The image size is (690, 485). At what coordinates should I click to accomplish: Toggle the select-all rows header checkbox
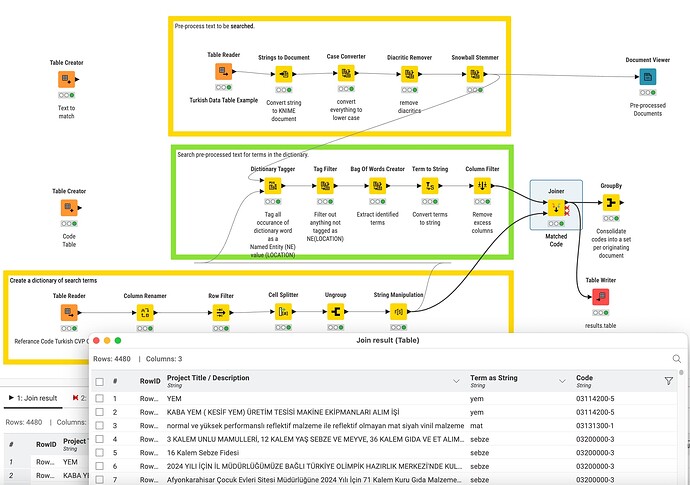pos(99,381)
